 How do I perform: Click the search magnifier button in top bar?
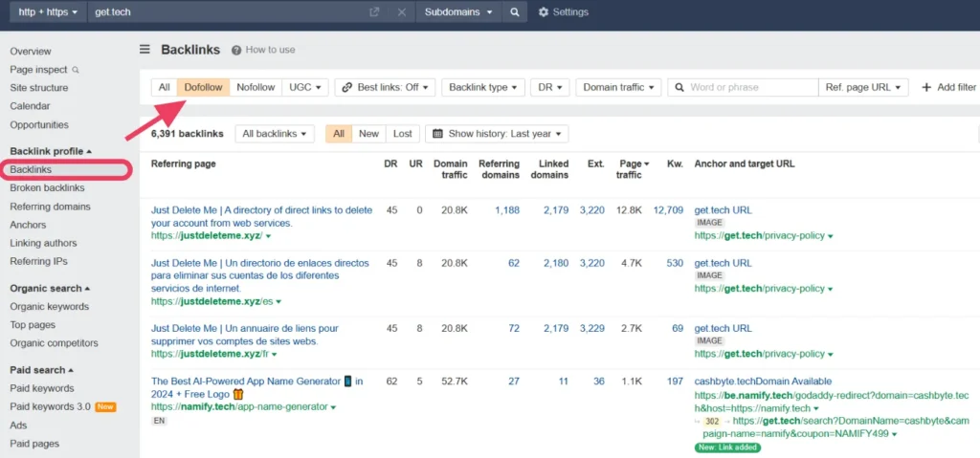coord(514,11)
